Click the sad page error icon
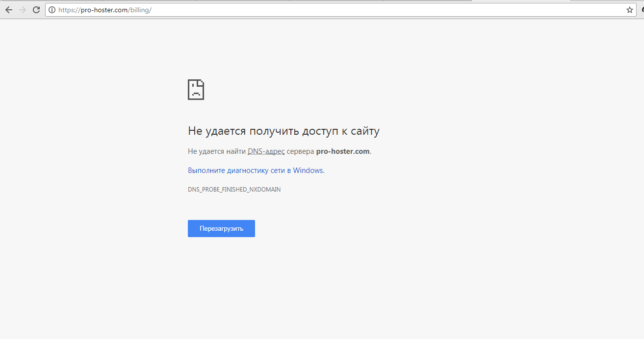Screen dimensions: 644x339 [196, 90]
